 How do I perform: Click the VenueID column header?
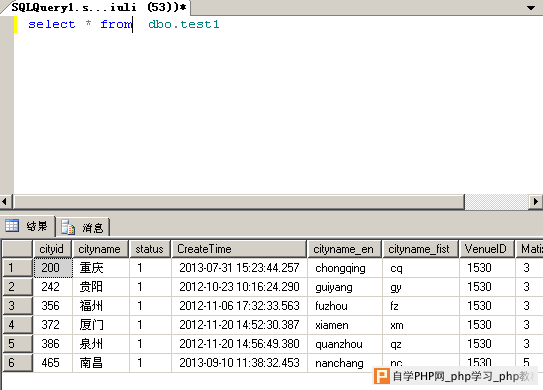[x=487, y=249]
